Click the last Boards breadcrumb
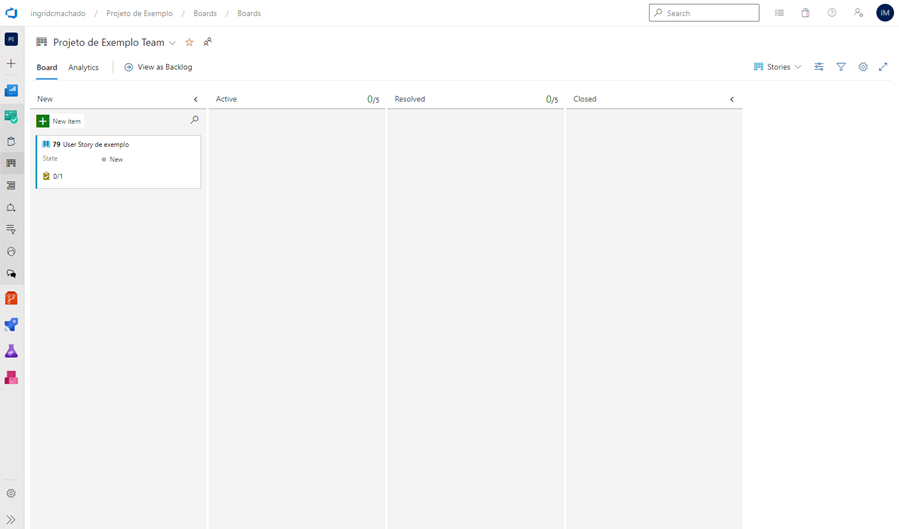The image size is (899, 529). pos(249,13)
